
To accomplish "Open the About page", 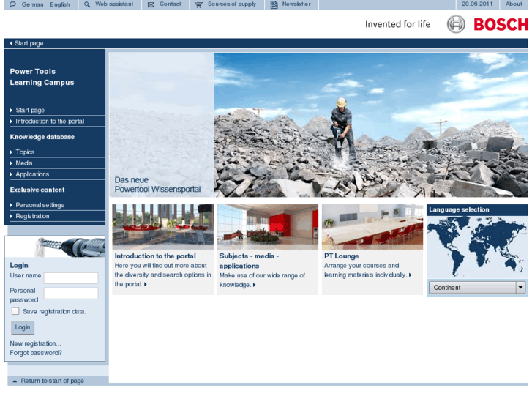I will (514, 4).
